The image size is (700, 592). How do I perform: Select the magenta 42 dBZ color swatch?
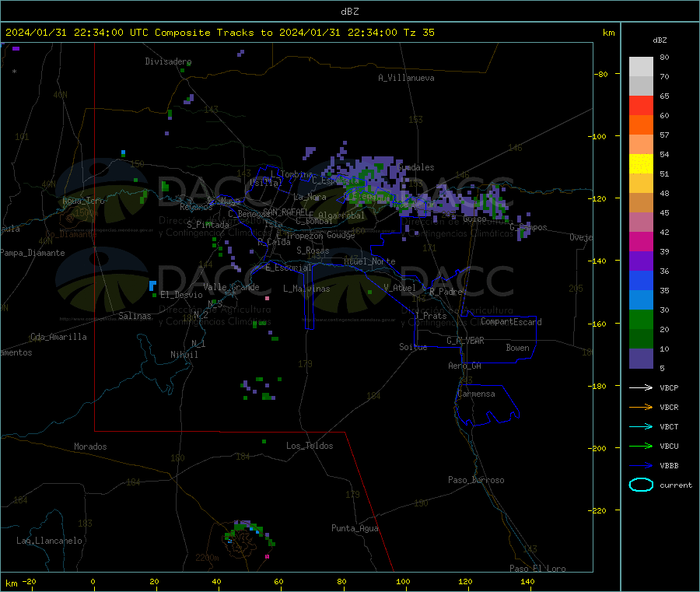click(641, 241)
